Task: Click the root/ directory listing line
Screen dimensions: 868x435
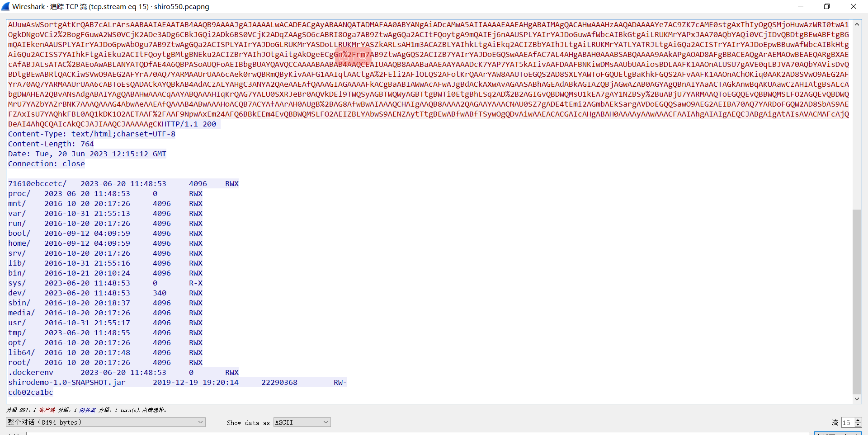Action: (19, 363)
